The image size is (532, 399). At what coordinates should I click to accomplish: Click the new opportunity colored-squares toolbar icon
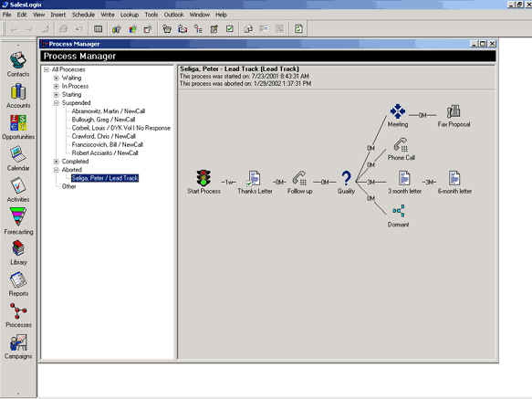[132, 29]
